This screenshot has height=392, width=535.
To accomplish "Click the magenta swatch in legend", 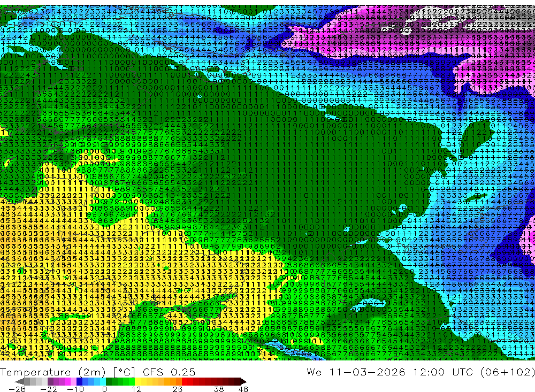I will pyautogui.click(x=67, y=381).
